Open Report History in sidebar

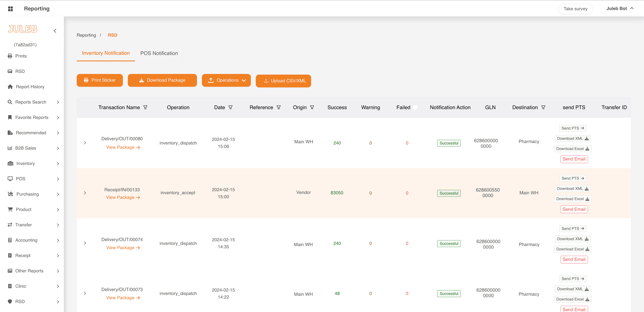[x=30, y=87]
